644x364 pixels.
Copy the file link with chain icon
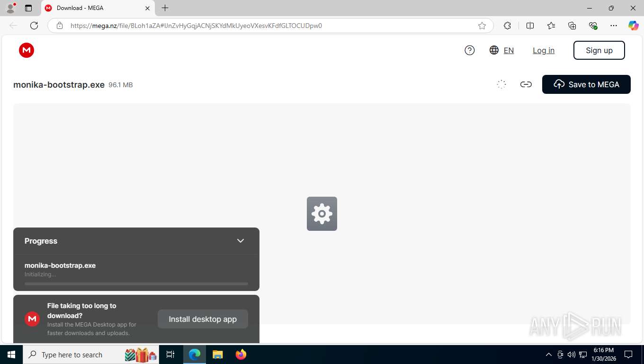526,84
